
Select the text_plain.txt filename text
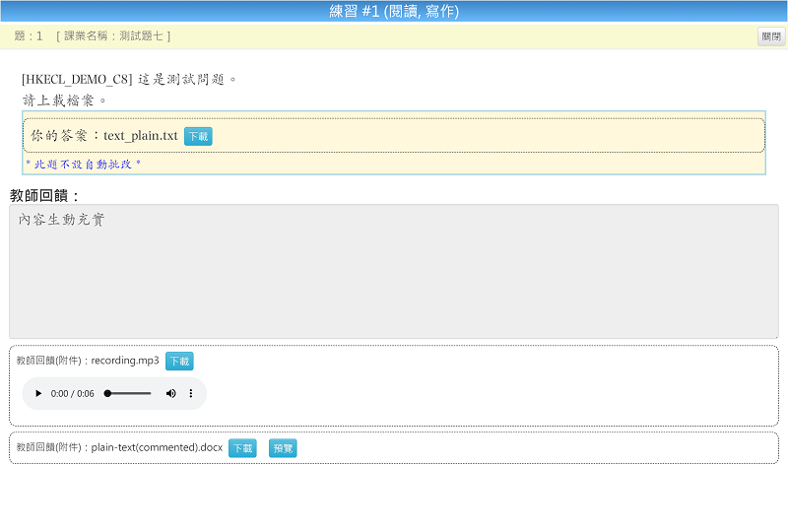141,136
